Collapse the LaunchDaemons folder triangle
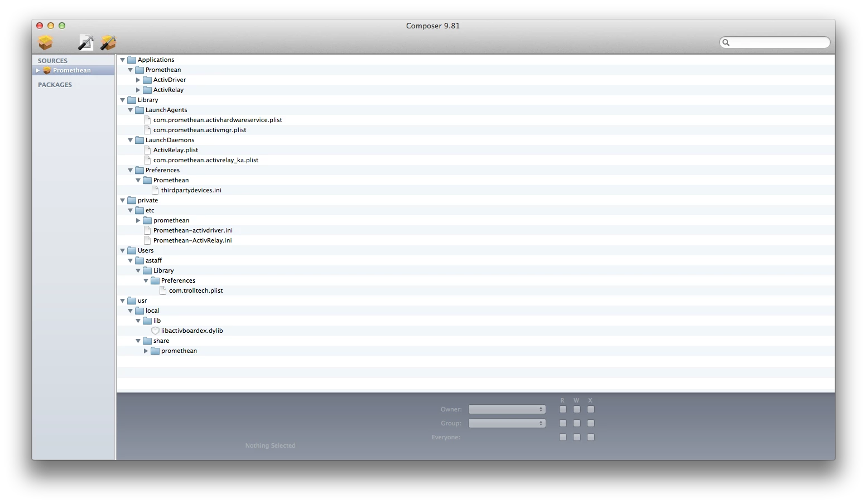Viewport: 867px width, 504px height. click(130, 140)
